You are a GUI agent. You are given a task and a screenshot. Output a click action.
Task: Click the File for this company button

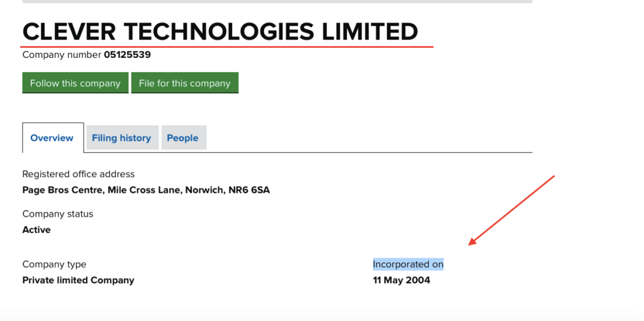[x=184, y=83]
